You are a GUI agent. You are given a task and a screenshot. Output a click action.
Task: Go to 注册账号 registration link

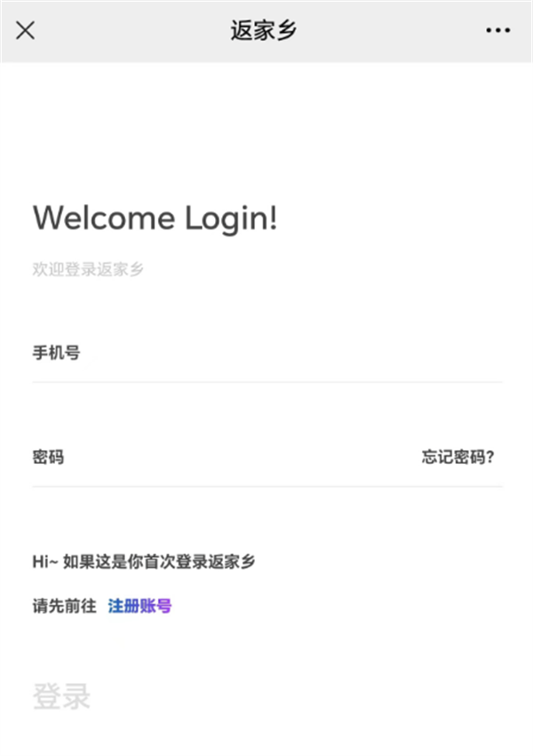coord(139,606)
